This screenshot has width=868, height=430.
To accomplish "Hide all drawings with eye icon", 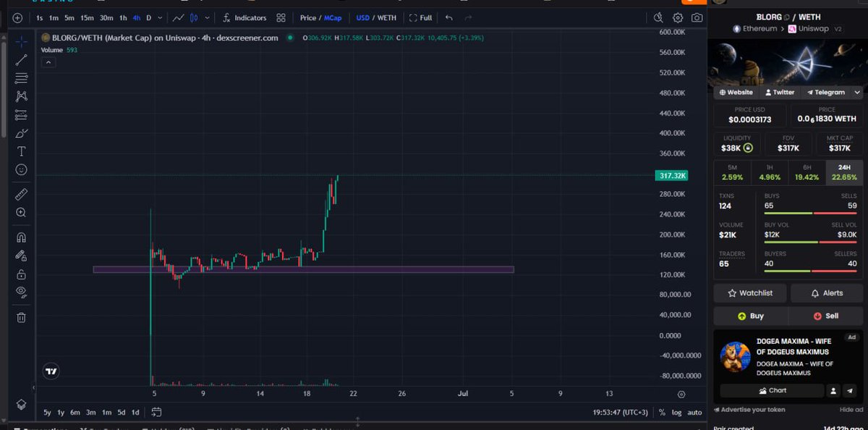I will pyautogui.click(x=21, y=292).
